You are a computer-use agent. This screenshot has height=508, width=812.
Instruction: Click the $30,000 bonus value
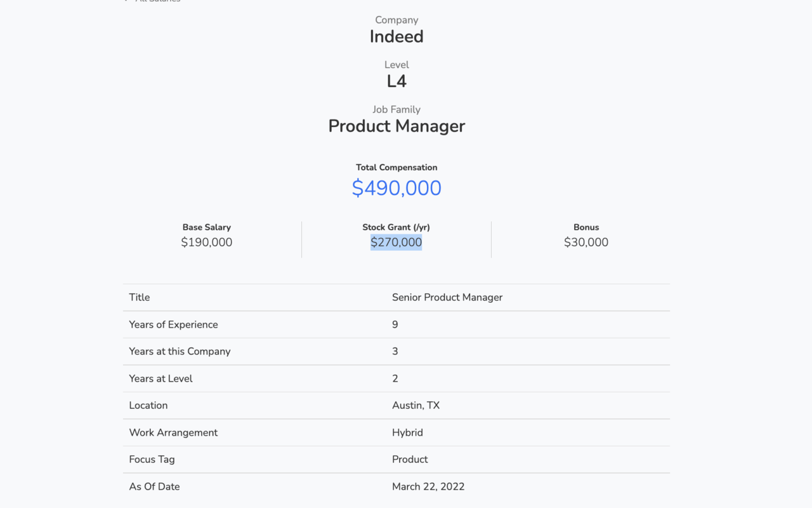586,242
